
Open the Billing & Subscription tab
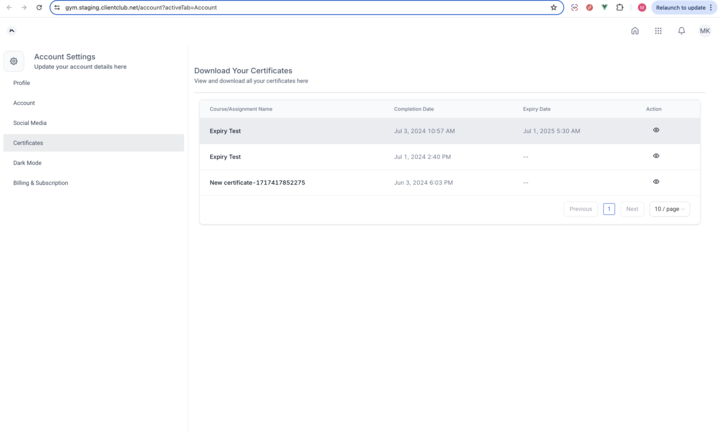[41, 183]
